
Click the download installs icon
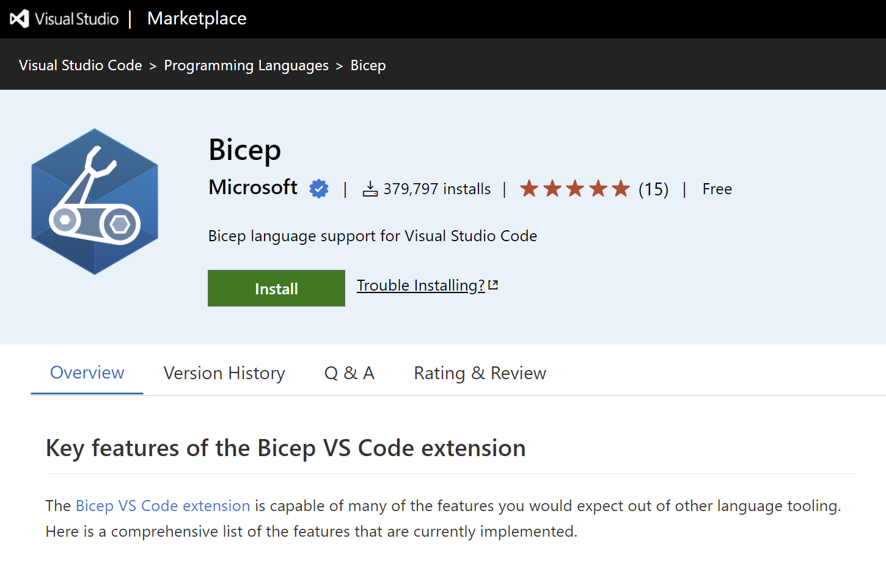pyautogui.click(x=370, y=189)
